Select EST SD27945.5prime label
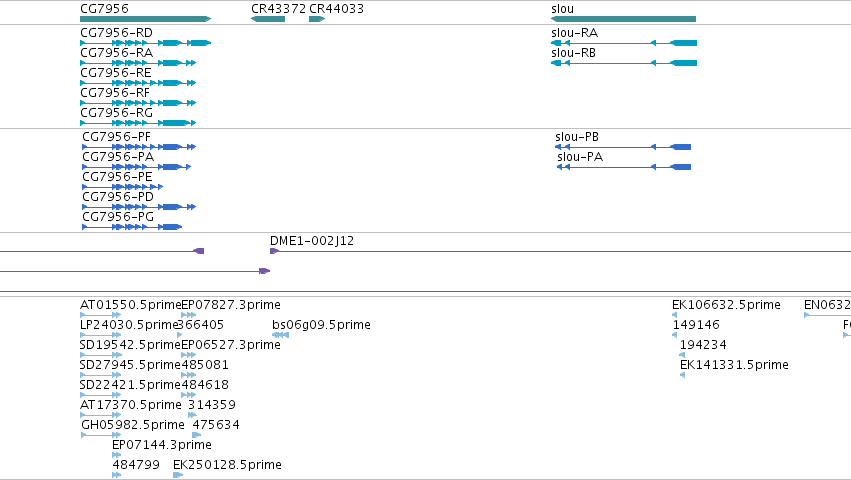This screenshot has height=480, width=851. 130,365
